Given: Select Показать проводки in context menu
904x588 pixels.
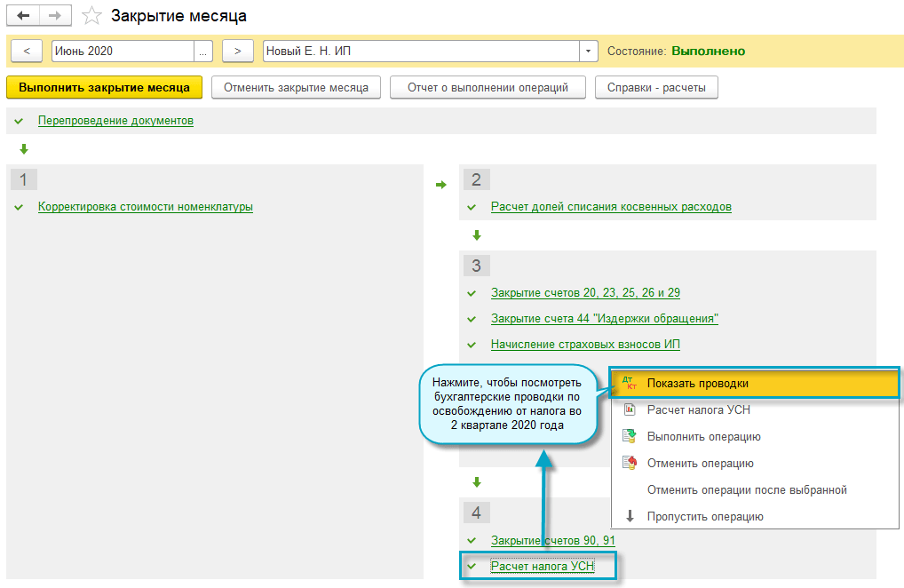Looking at the screenshot, I should click(697, 384).
